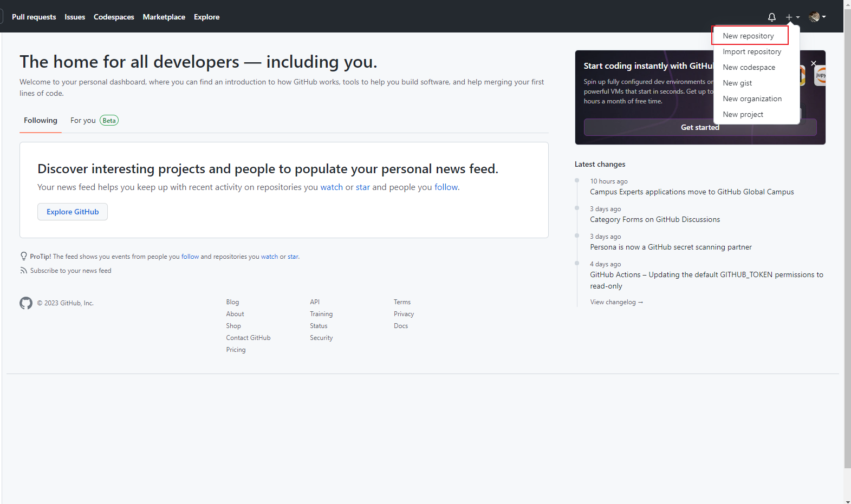Open GitHub Actions GITHUB_TOKEN permissions entry
Screen dimensions: 851x504
click(706, 280)
